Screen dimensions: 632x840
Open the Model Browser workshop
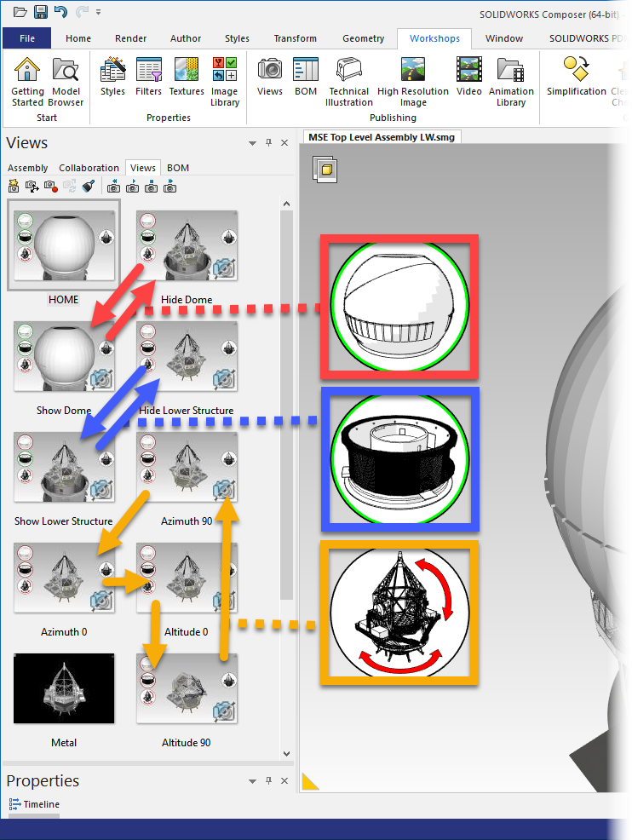(66, 82)
